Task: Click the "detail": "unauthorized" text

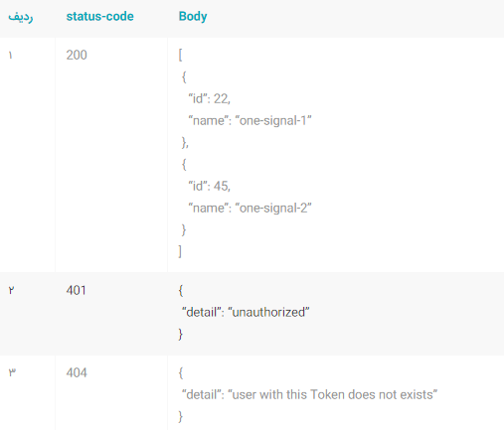Action: (246, 312)
